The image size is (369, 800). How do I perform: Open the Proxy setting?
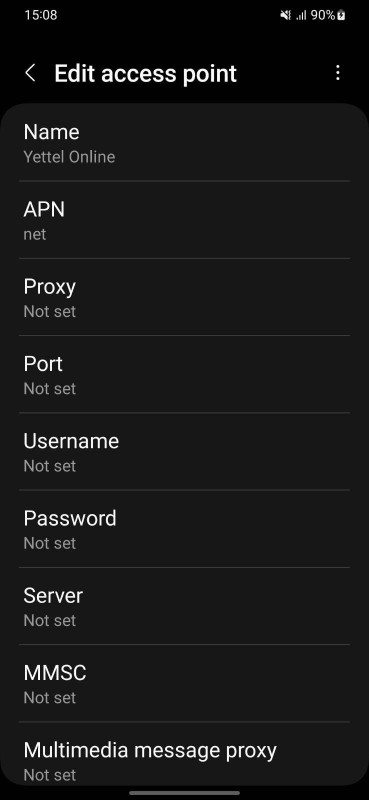click(184, 297)
